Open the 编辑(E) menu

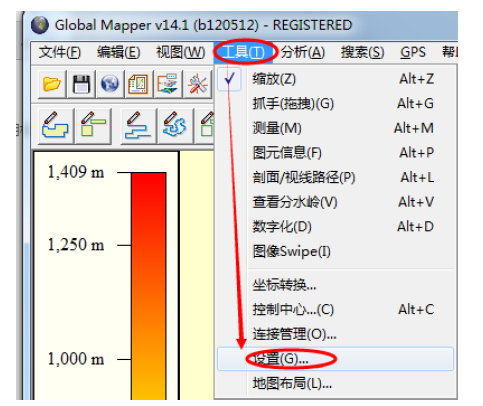(x=118, y=52)
